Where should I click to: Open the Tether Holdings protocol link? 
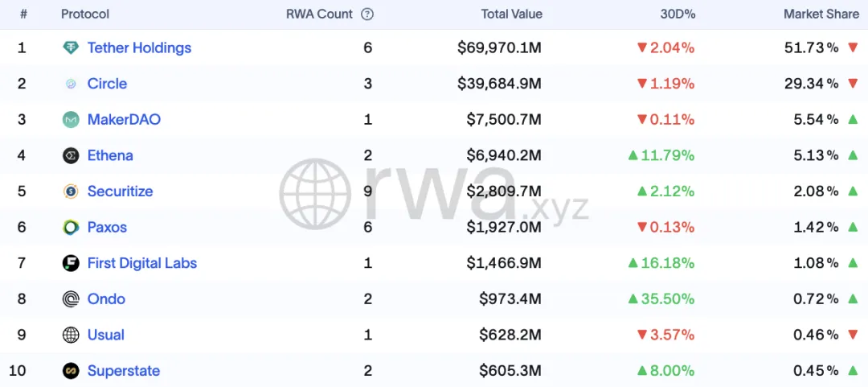click(139, 48)
